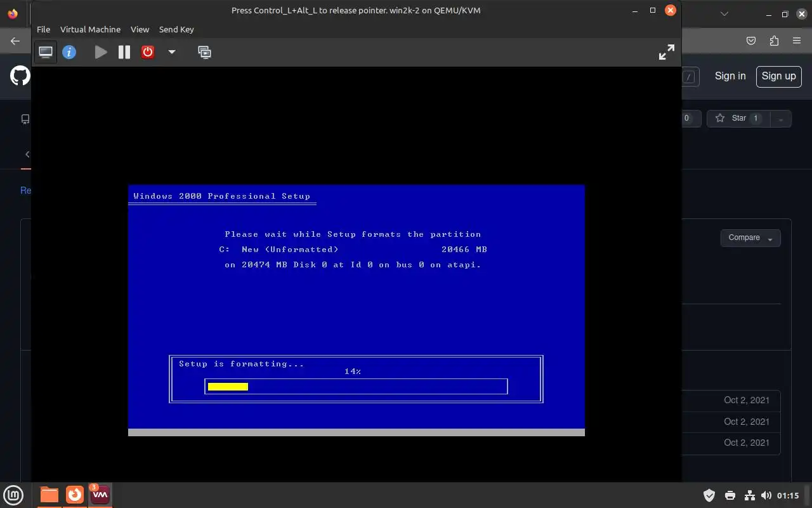
Task: Open the security shield tray icon
Action: (710, 495)
